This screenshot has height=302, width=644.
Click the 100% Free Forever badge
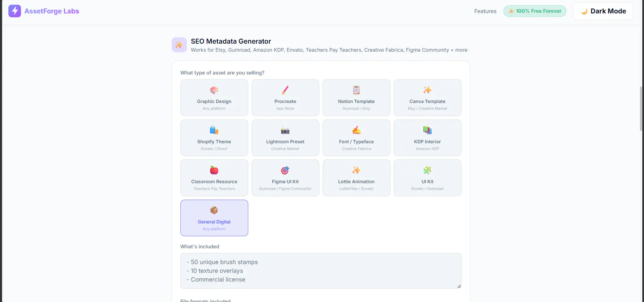tap(535, 11)
